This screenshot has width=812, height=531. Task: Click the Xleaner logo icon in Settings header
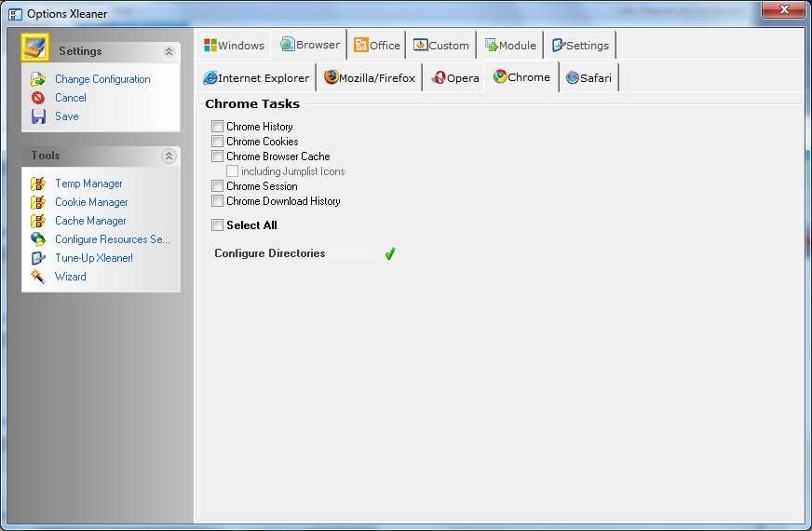click(x=35, y=48)
